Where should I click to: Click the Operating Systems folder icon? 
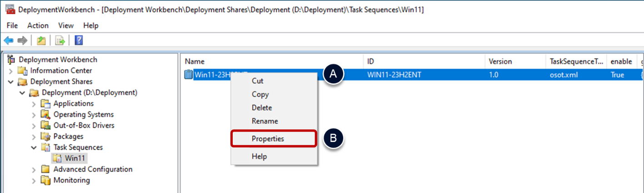click(45, 115)
